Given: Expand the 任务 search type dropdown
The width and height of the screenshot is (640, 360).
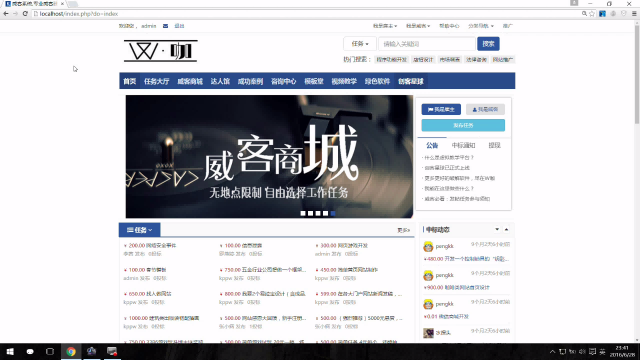Looking at the screenshot, I should pyautogui.click(x=360, y=44).
